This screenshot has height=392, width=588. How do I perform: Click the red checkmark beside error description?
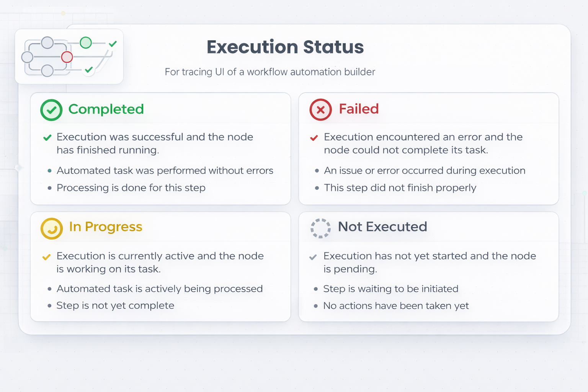[314, 138]
